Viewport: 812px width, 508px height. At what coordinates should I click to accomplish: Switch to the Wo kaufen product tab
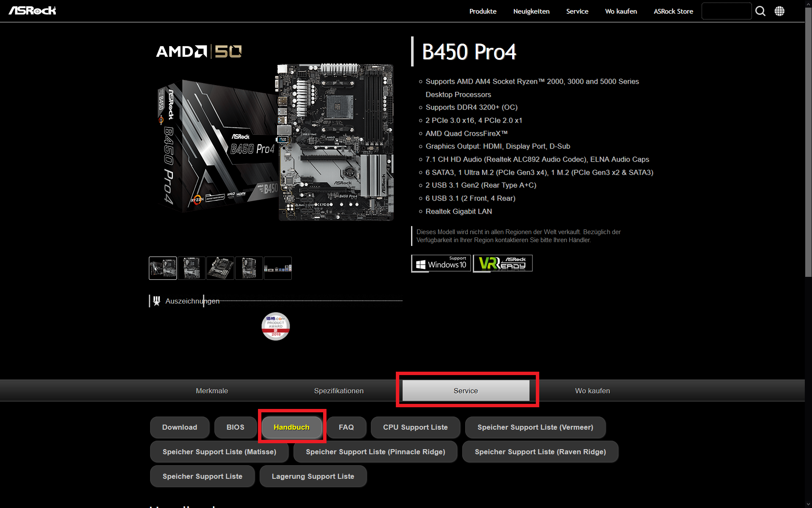(592, 391)
